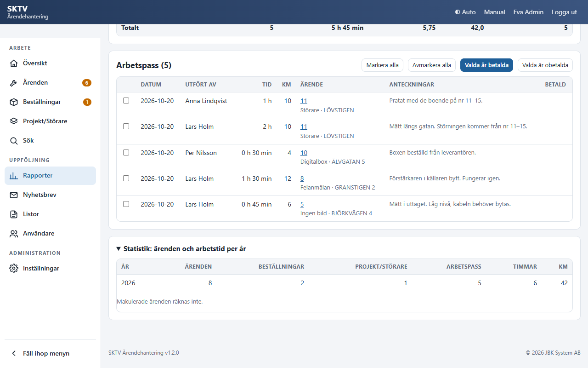Click 'Makulerade ärenden räknas inte.' note
Screen dimensions: 588x368
(x=159, y=302)
